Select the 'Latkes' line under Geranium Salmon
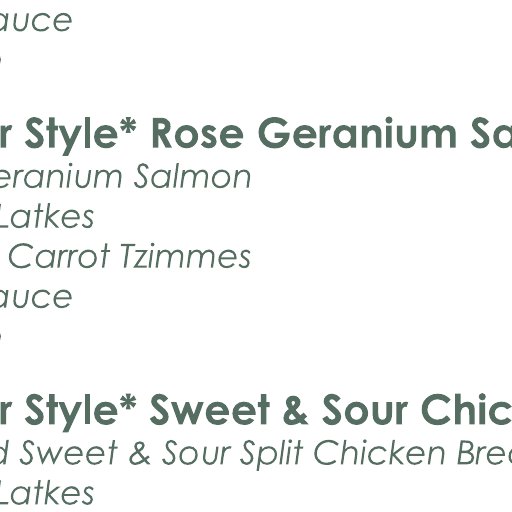This screenshot has width=512, height=512. [46, 217]
